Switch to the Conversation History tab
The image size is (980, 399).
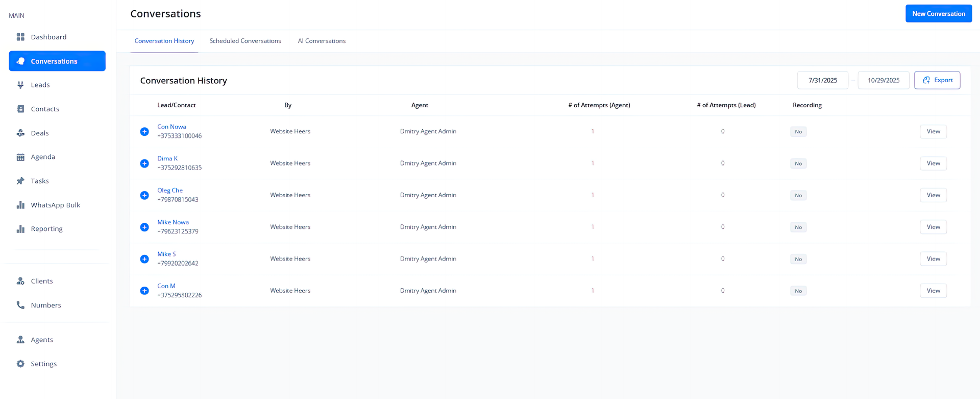[x=164, y=41]
